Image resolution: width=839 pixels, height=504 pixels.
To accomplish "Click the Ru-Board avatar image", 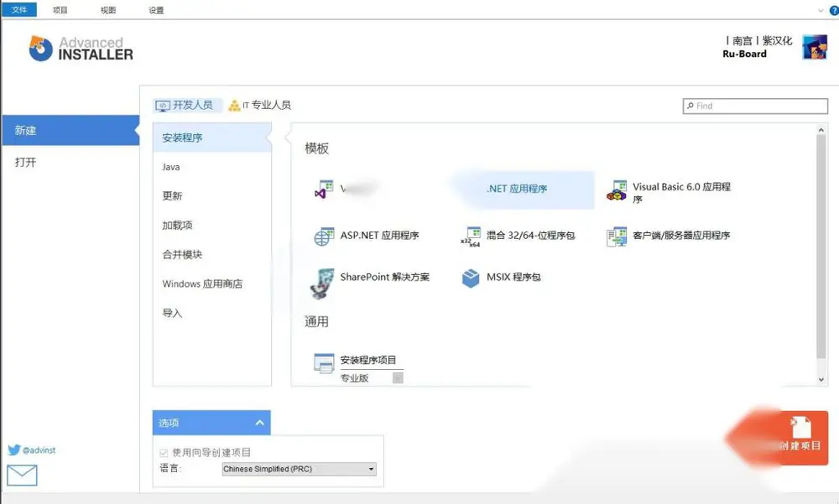I will [x=815, y=47].
